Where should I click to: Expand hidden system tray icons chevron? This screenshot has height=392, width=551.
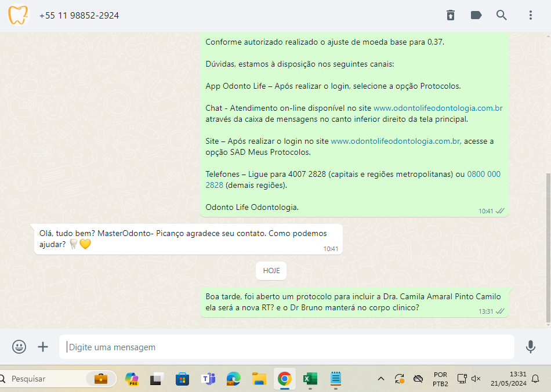click(x=381, y=379)
